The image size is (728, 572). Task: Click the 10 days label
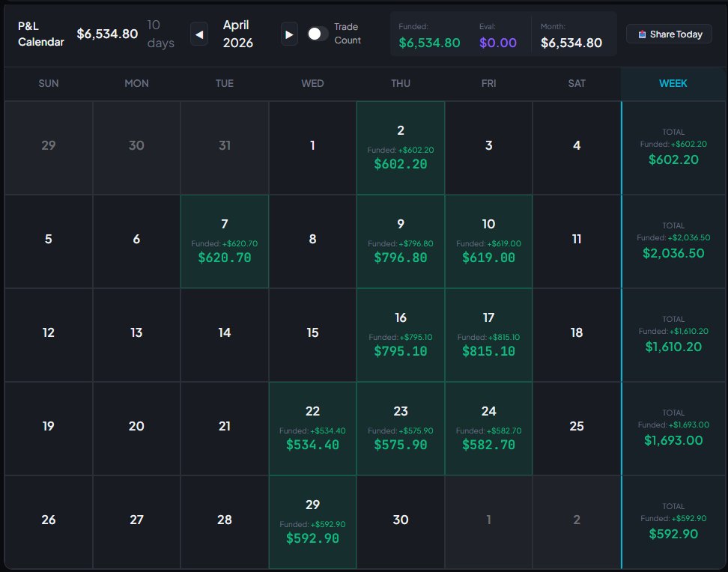[x=160, y=34]
